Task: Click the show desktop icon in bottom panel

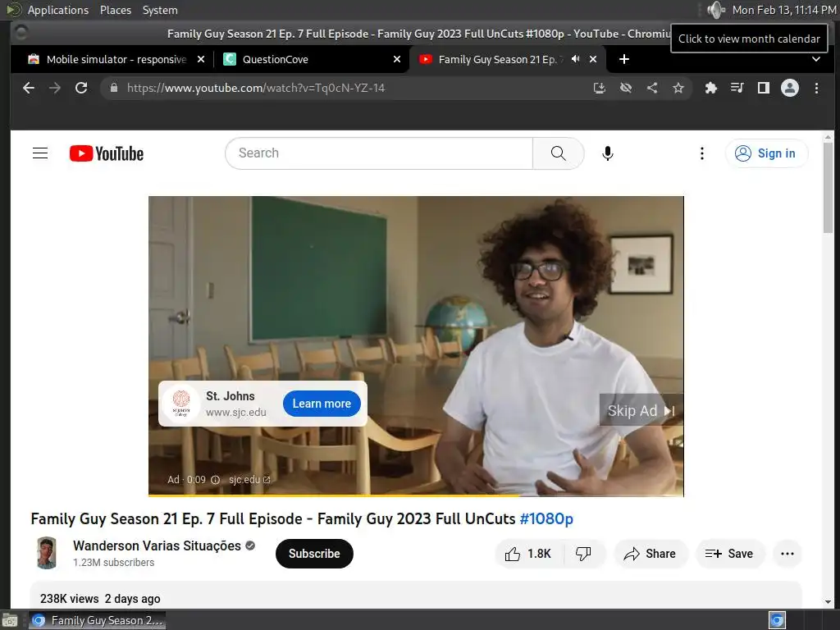Action: (x=10, y=621)
